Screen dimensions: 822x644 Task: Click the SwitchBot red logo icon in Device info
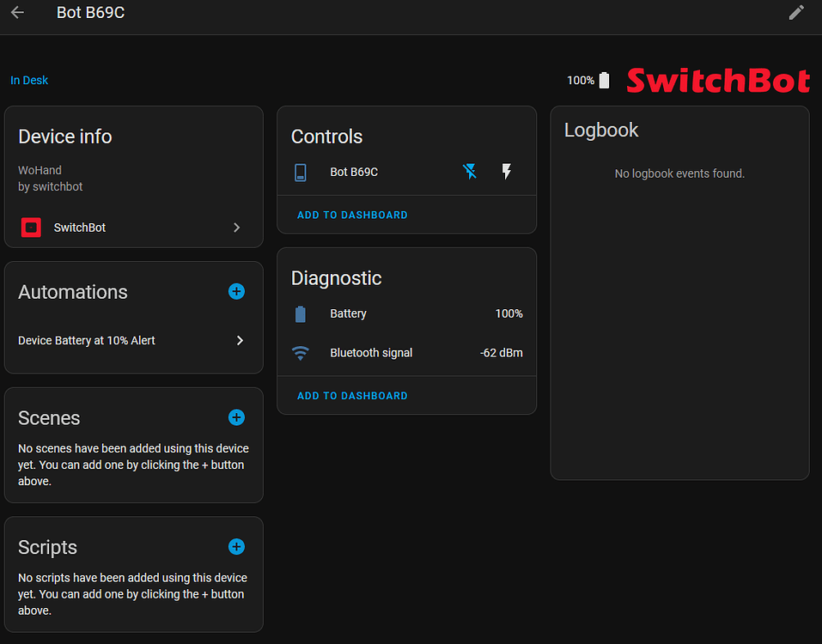point(31,228)
